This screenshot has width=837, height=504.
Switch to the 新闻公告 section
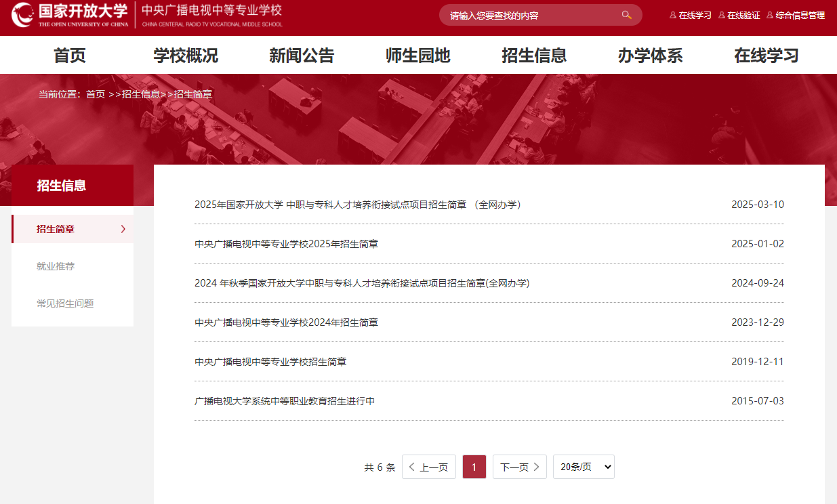(x=302, y=56)
